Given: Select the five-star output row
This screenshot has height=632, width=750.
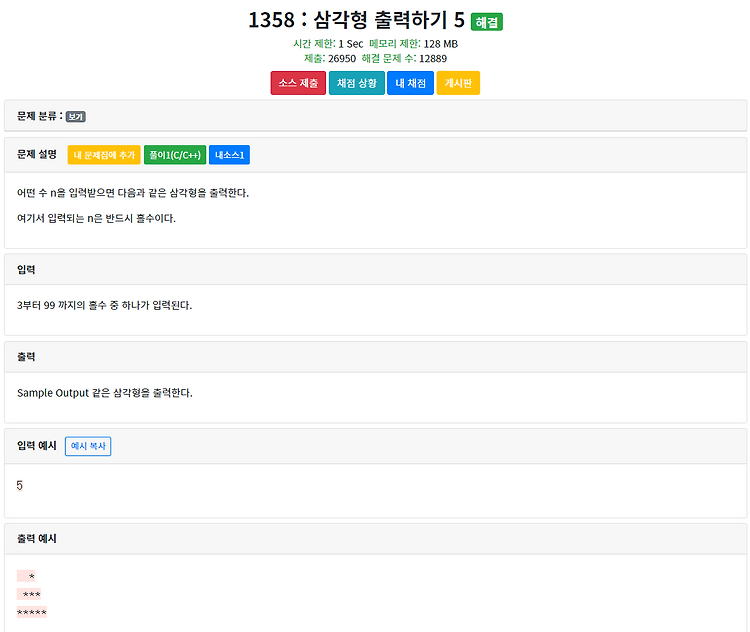Looking at the screenshot, I should [32, 612].
